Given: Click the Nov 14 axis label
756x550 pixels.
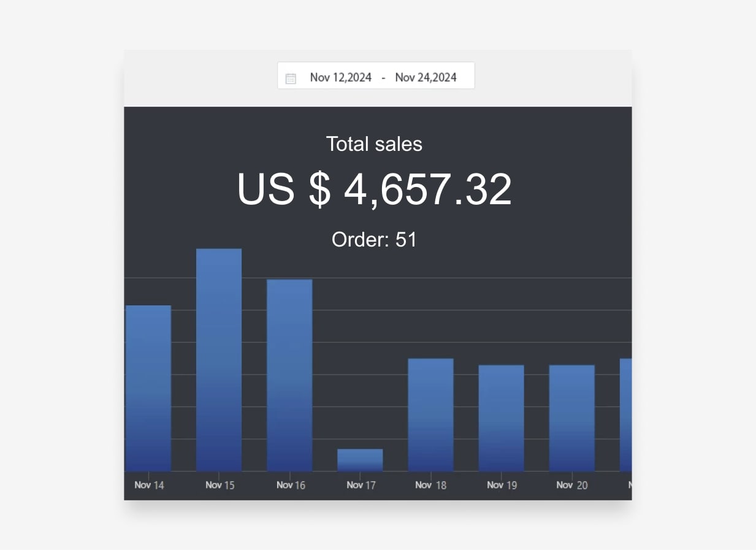Looking at the screenshot, I should click(149, 485).
